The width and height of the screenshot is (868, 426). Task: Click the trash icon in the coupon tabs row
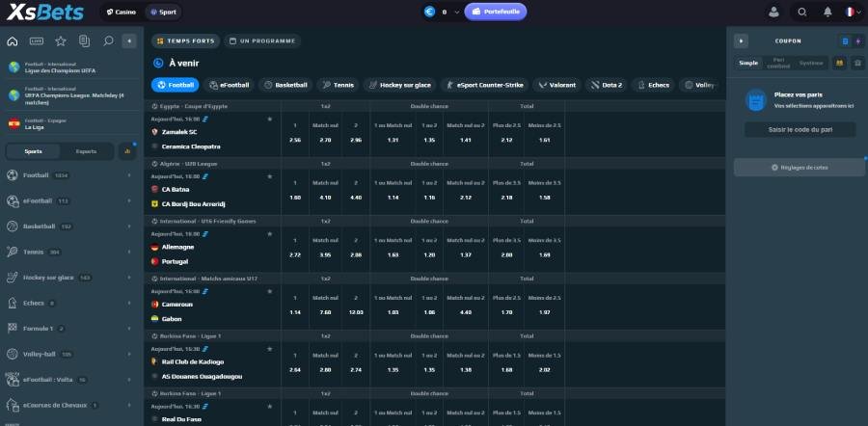858,63
